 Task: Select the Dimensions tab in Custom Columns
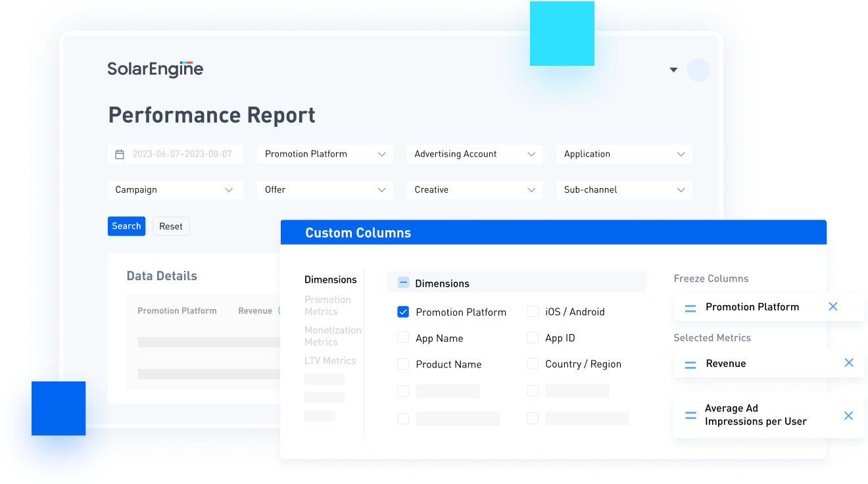click(330, 280)
